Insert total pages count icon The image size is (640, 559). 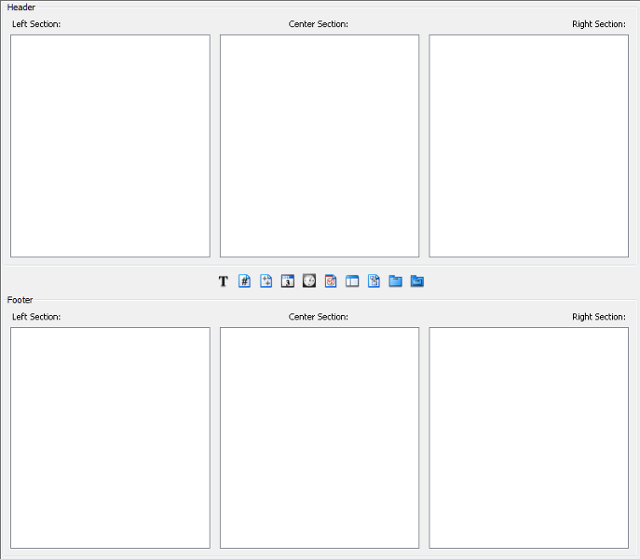coord(266,281)
